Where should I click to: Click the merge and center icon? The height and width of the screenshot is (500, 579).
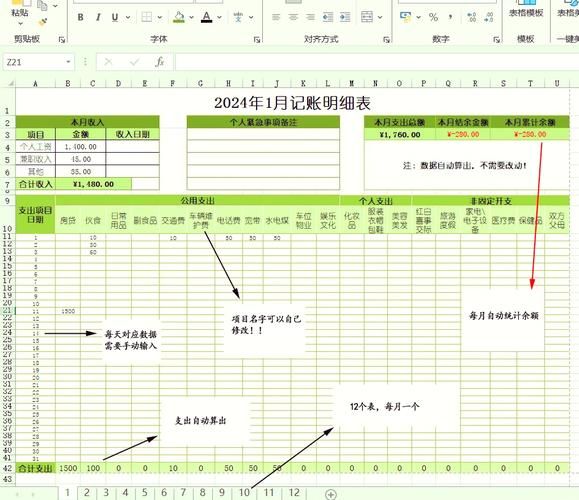point(367,17)
